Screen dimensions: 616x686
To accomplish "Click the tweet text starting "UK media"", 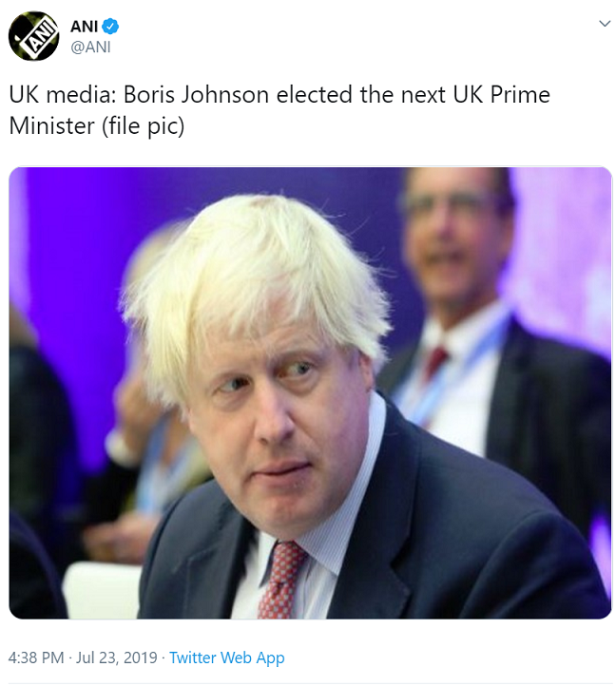I will (x=279, y=110).
